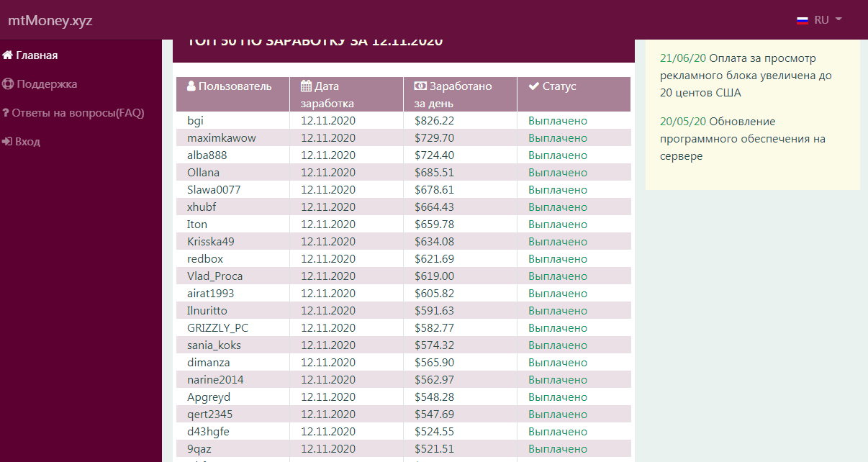Open Ответы на вопросы(FAQ) page
The image size is (868, 462).
pos(78,113)
